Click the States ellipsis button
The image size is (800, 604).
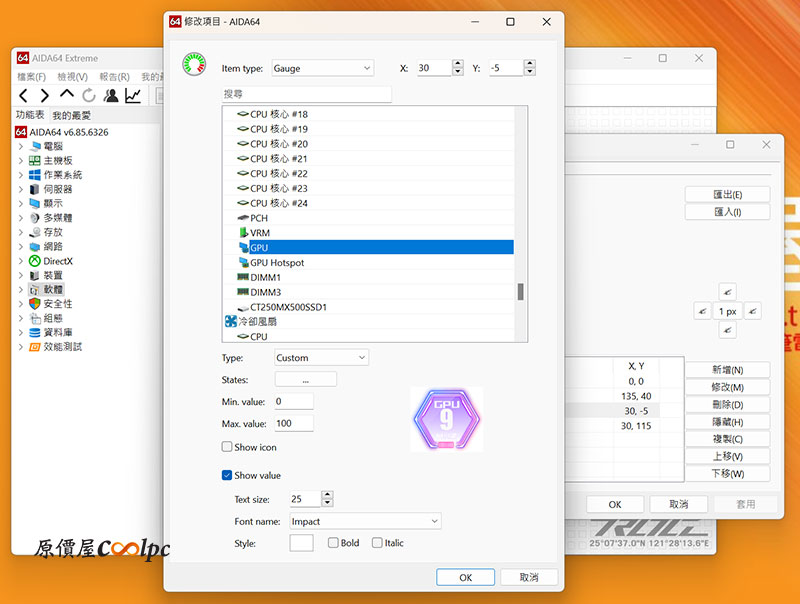pos(306,380)
